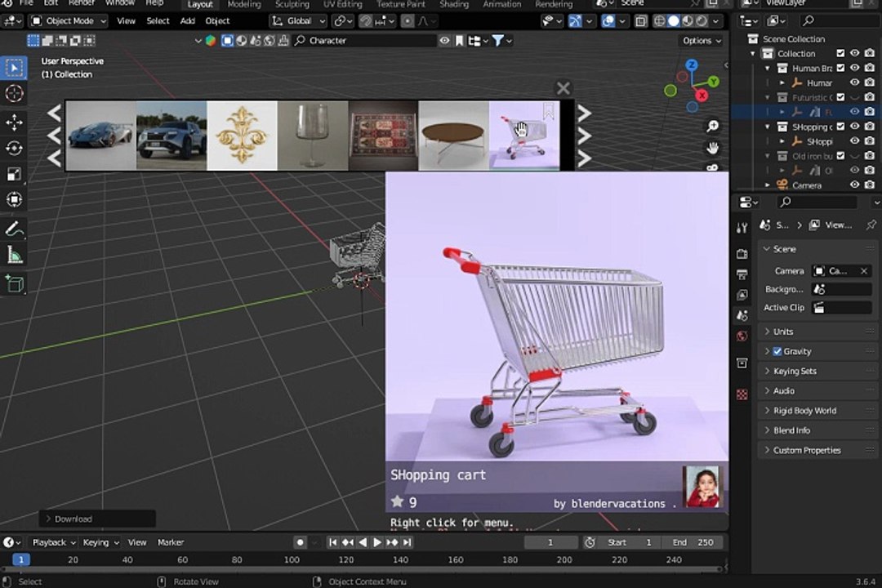Jump to the timeline start frame

[x=332, y=542]
